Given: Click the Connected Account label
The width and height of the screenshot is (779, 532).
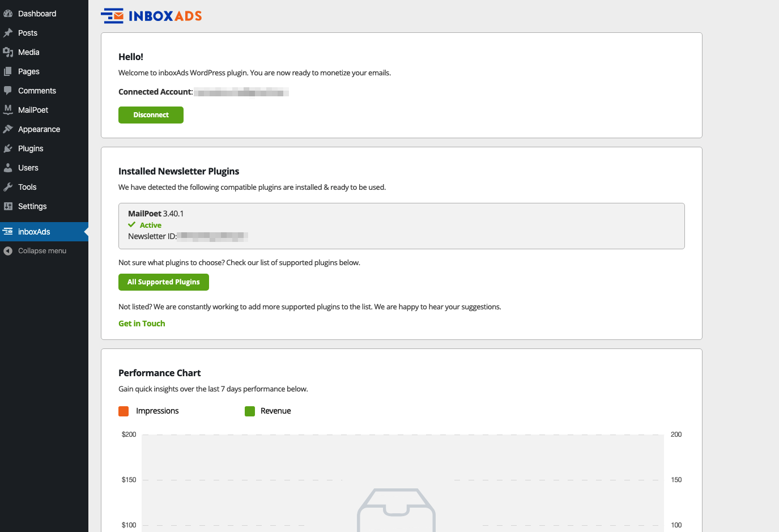Looking at the screenshot, I should pyautogui.click(x=156, y=92).
